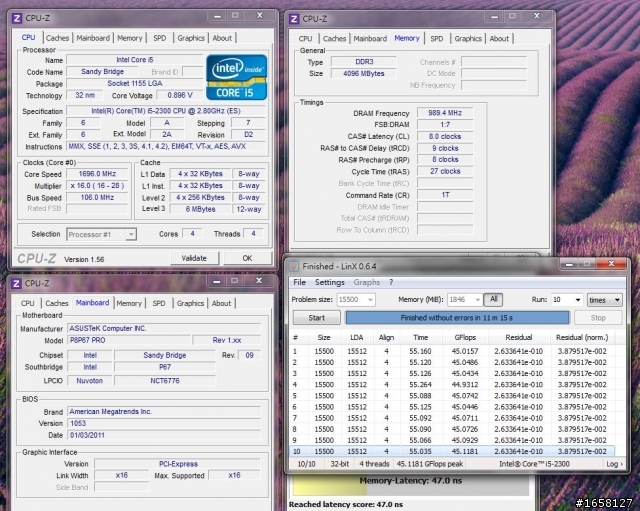
Task: Switch to CPU tab in Memory CPU-Z window
Action: (305, 38)
